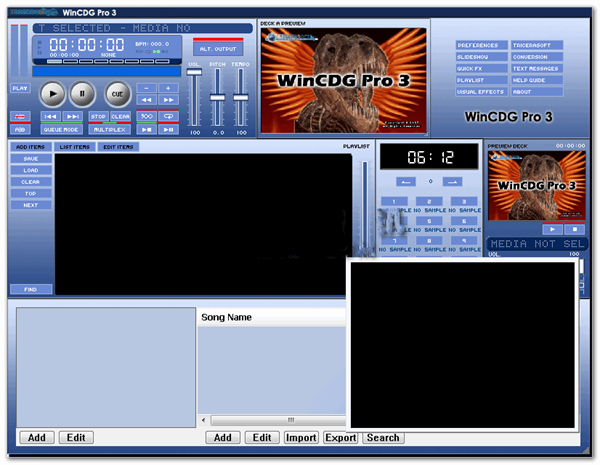The image size is (600, 465).
Task: Click the left arrow under the clock
Action: (x=406, y=182)
